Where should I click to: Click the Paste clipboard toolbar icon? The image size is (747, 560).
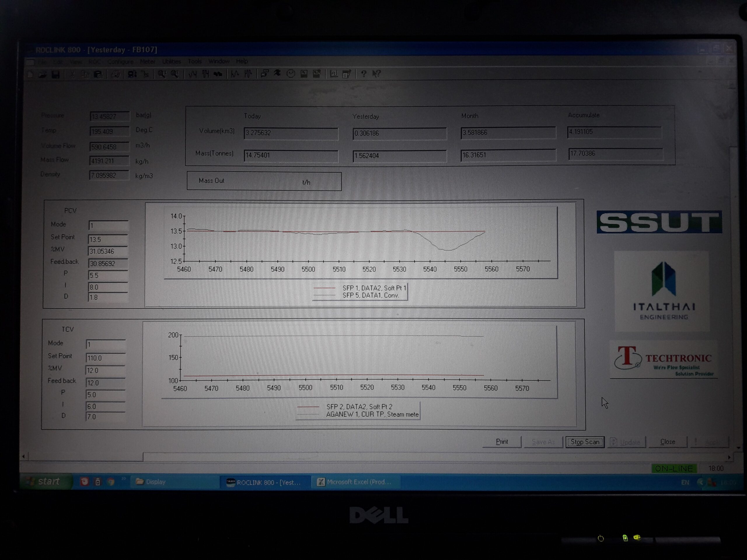coord(98,74)
